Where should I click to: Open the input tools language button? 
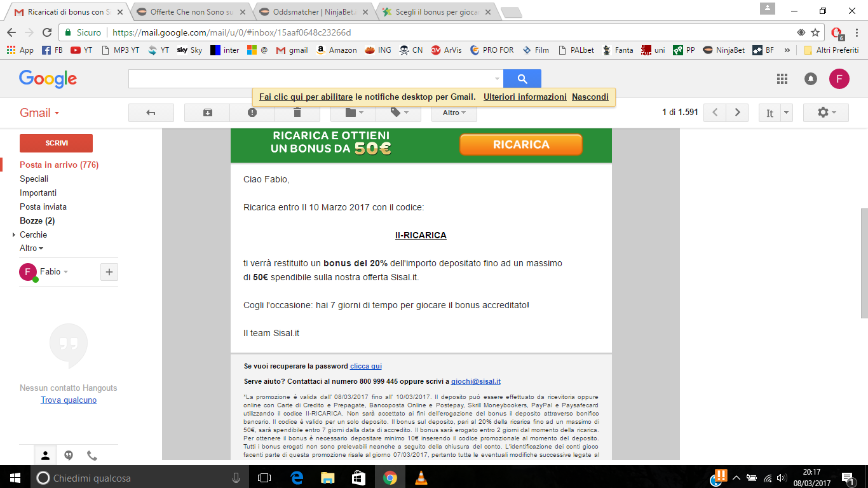tap(770, 112)
